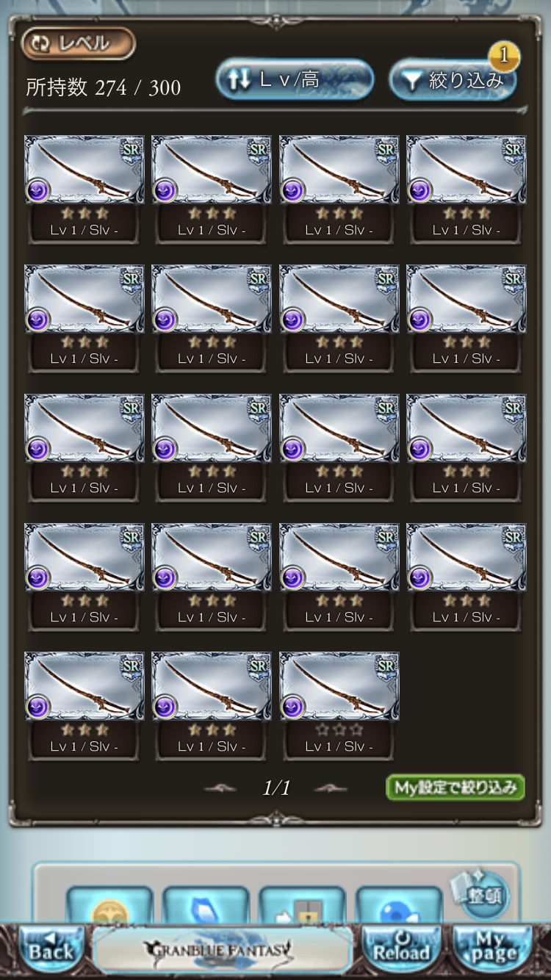The height and width of the screenshot is (980, 551).
Task: Open the 絞り込み filter dropdown
Action: coord(453,79)
